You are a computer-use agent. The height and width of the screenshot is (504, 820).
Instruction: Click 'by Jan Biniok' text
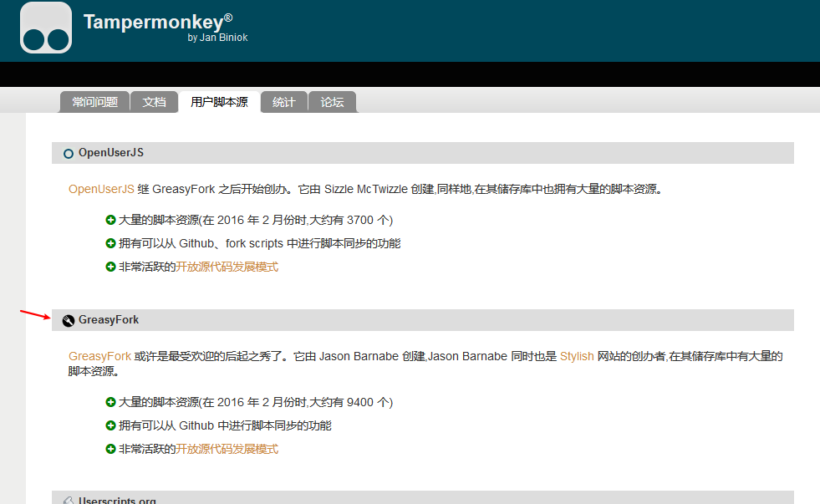217,38
